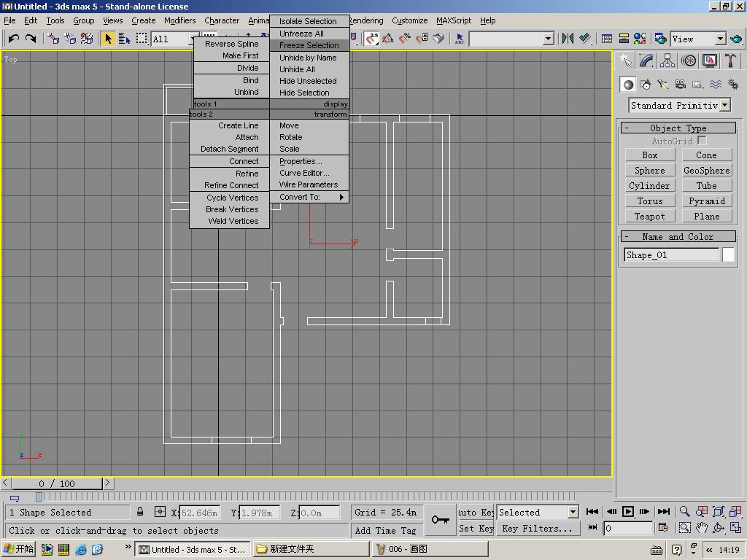Choose Weld Vertices in the quad menu
Viewport: 747px width, 560px height.
[230, 221]
